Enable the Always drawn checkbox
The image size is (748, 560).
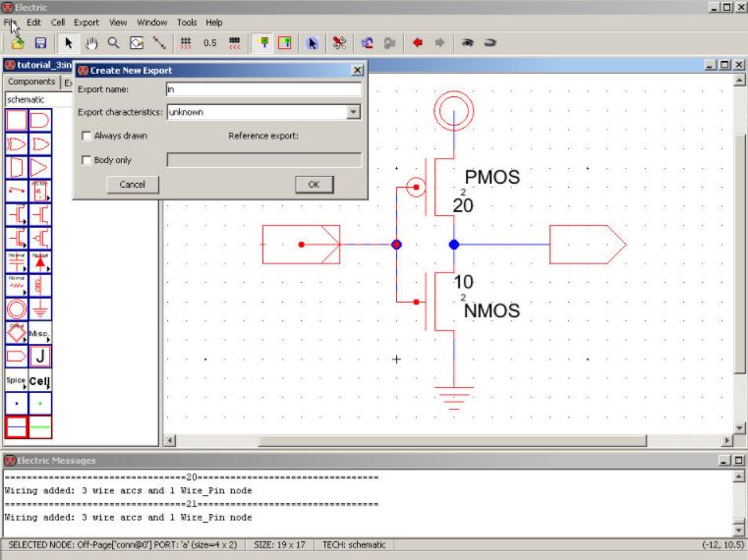pos(86,136)
